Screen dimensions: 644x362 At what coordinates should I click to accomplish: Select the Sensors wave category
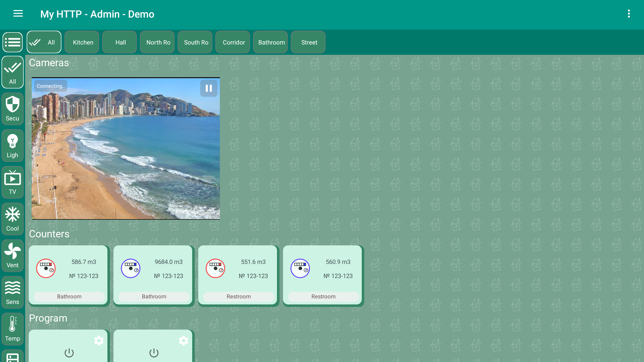pos(13,292)
